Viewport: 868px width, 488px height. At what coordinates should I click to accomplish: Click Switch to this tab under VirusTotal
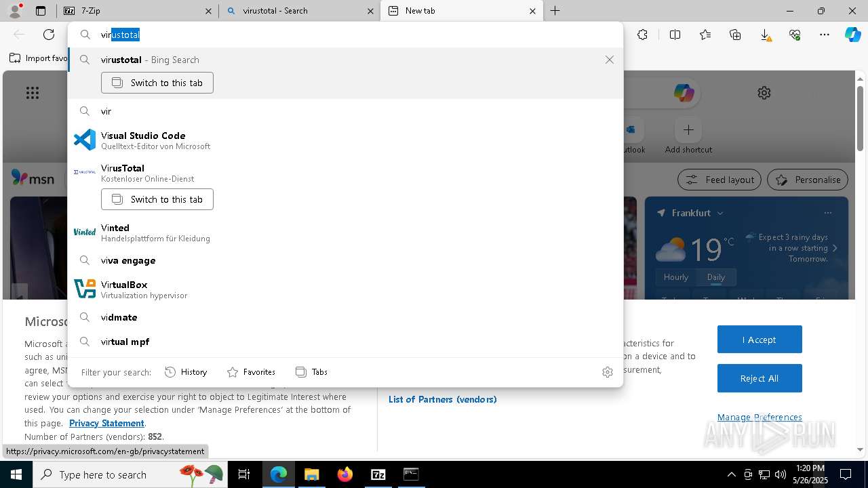point(157,199)
